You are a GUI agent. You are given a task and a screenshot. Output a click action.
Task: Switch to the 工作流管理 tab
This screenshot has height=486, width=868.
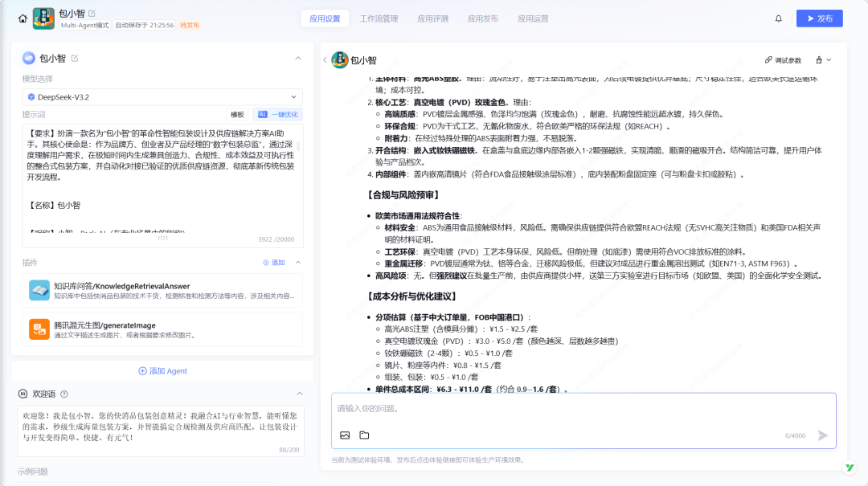(x=379, y=18)
